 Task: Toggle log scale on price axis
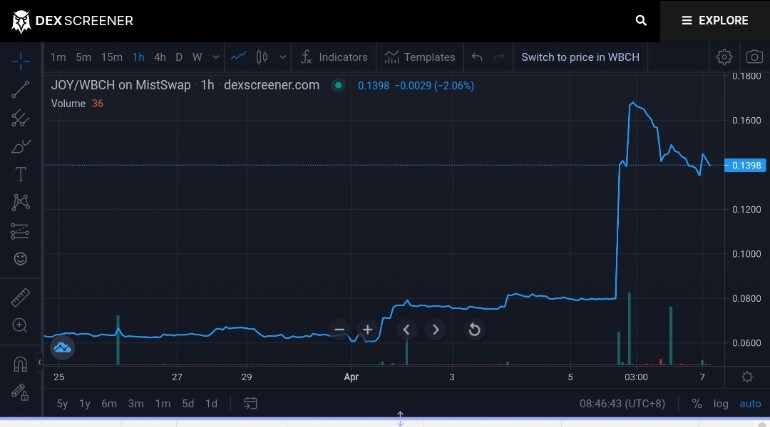point(720,403)
